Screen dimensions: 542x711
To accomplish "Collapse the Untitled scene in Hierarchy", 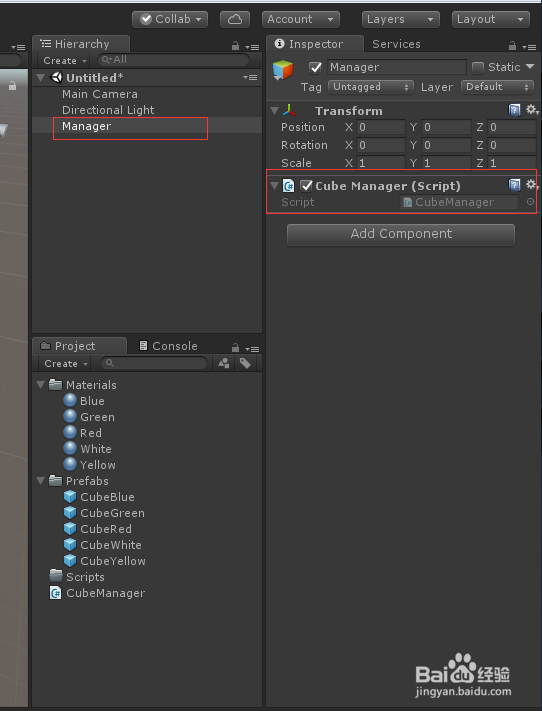I will click(41, 78).
